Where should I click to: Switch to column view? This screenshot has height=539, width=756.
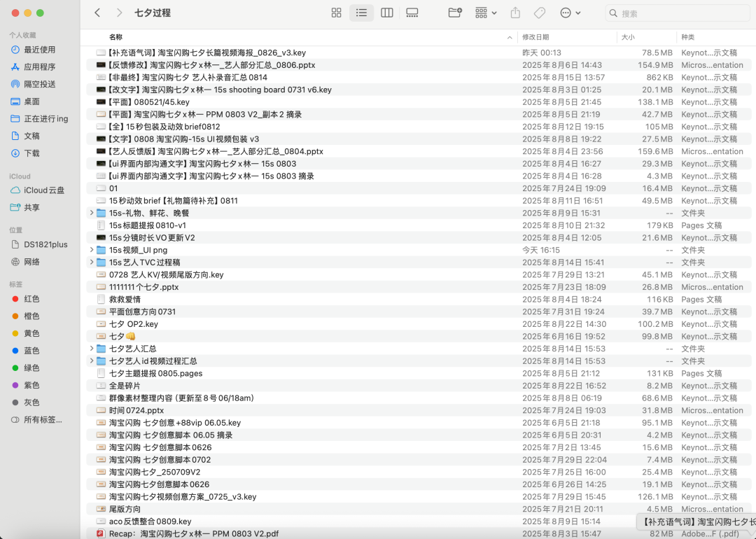tap(386, 13)
